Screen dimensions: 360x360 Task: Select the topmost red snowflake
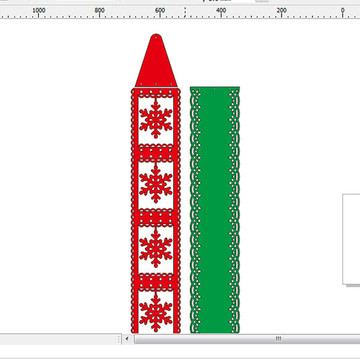click(x=156, y=118)
